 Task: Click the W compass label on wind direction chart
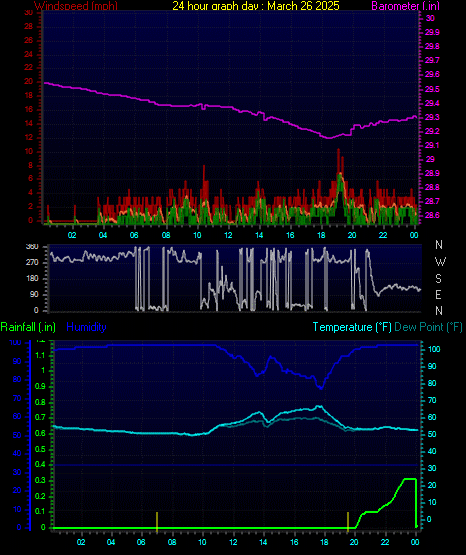[x=440, y=262]
